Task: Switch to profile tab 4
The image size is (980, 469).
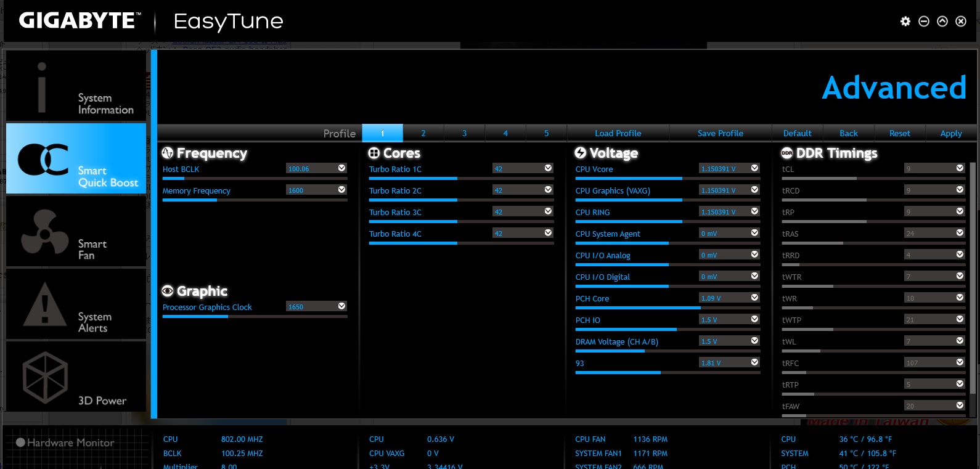Action: (x=505, y=133)
